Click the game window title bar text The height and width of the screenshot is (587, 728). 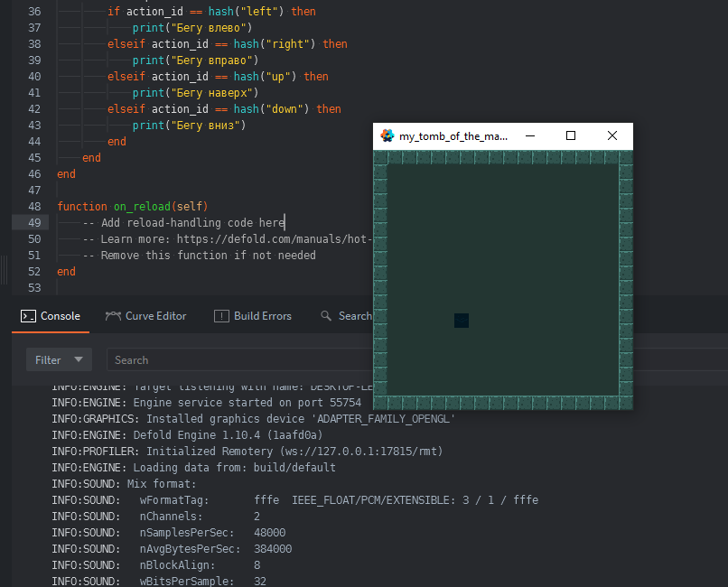click(453, 135)
